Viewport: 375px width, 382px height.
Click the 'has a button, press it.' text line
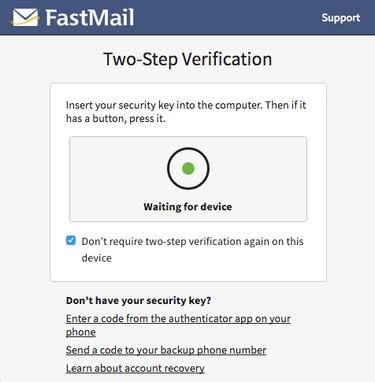[x=116, y=119]
